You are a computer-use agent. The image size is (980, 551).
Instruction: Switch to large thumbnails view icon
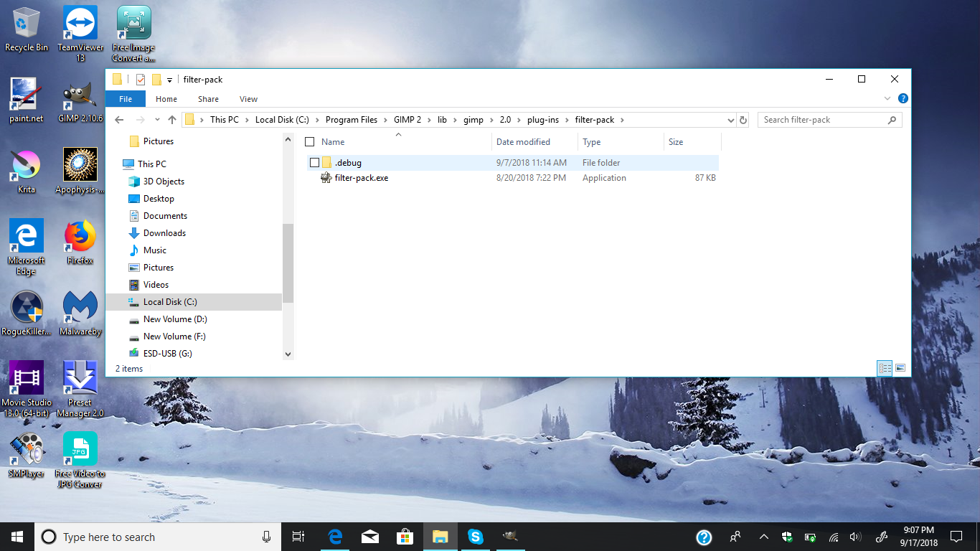click(900, 368)
